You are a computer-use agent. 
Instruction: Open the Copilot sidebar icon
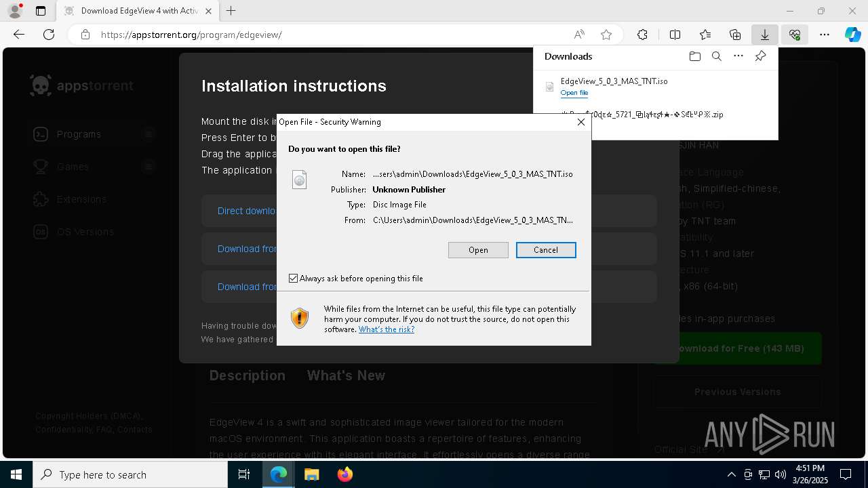[x=853, y=35]
